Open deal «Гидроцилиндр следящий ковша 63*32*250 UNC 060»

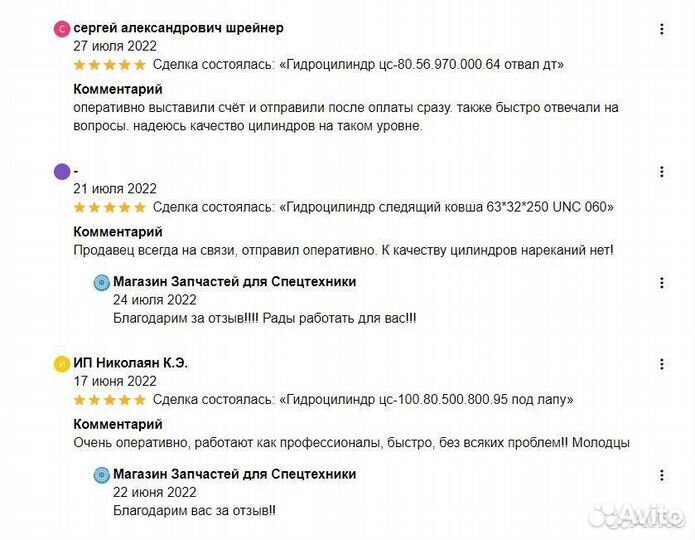point(448,208)
